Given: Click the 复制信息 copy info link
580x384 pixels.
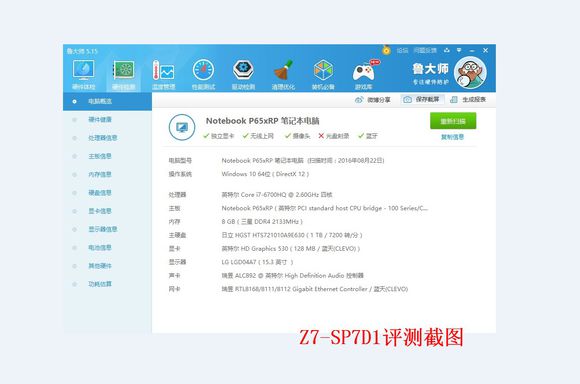Looking at the screenshot, I should point(452,137).
